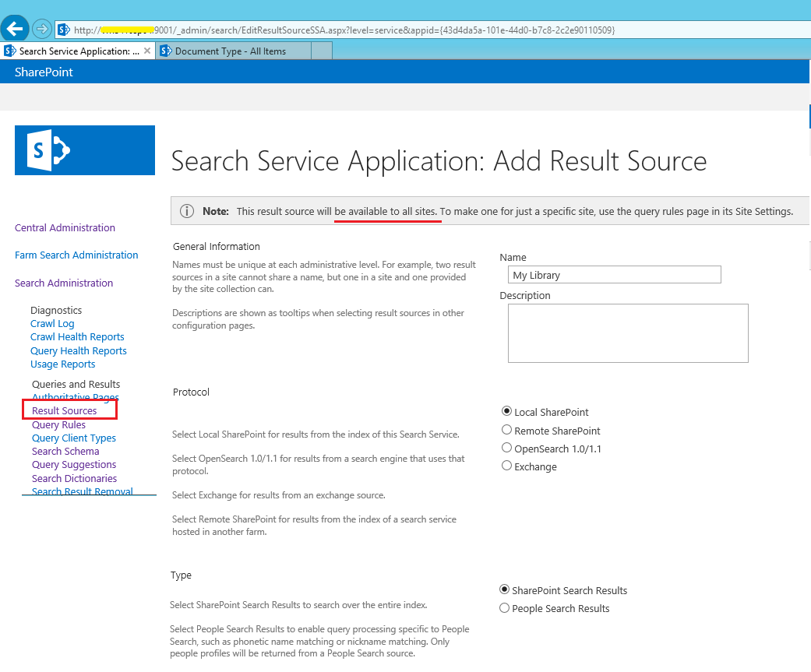Open Query Suggestions link
This screenshot has width=811, height=672.
pyautogui.click(x=74, y=465)
